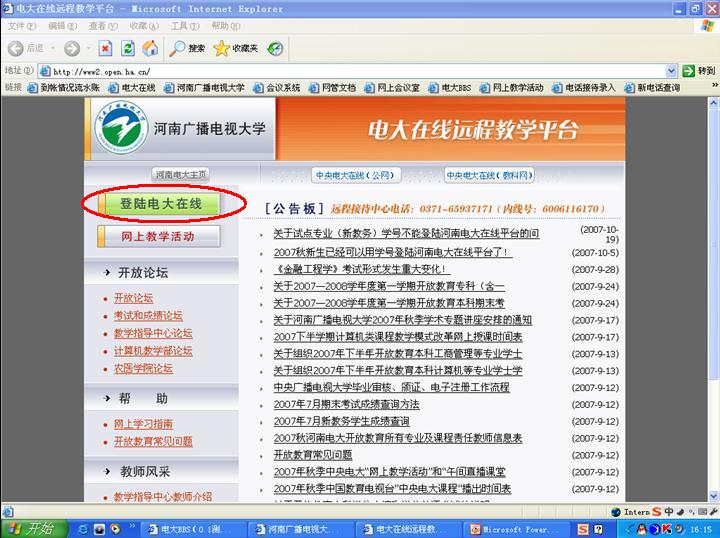Expand the Back button history dropdown arrow
The height and width of the screenshot is (538, 720).
tap(51, 48)
